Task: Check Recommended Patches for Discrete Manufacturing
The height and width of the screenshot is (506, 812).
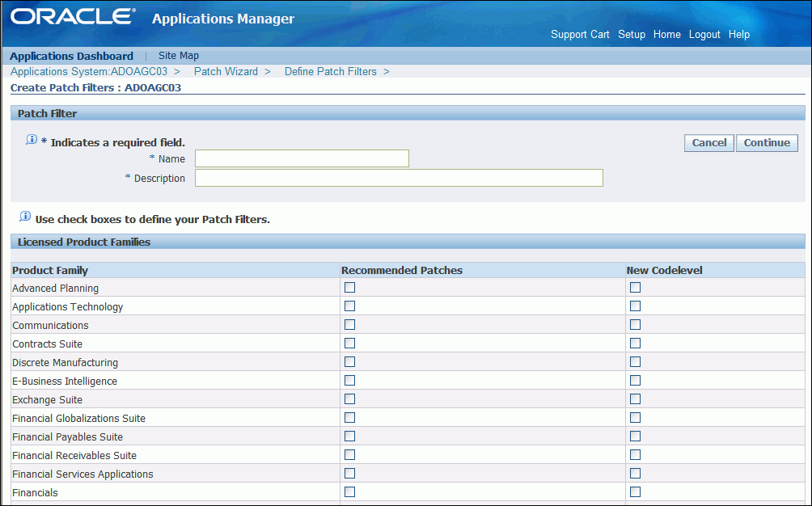Action: coord(350,362)
